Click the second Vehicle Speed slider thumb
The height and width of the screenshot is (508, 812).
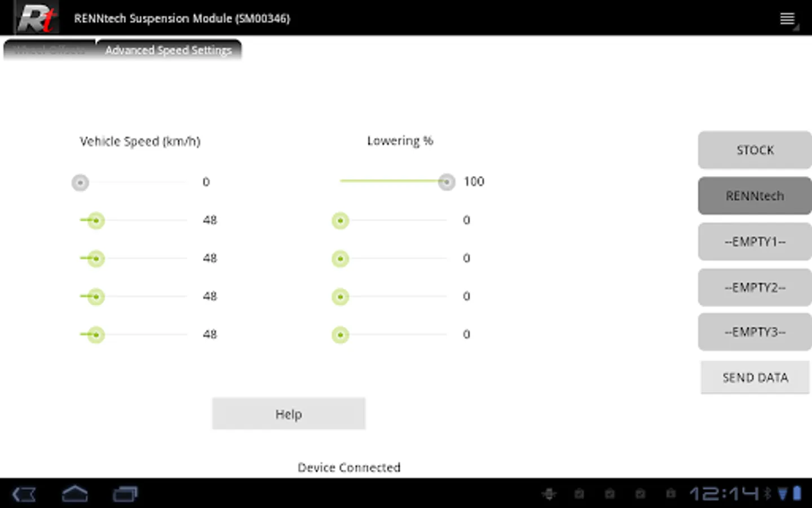(x=96, y=220)
